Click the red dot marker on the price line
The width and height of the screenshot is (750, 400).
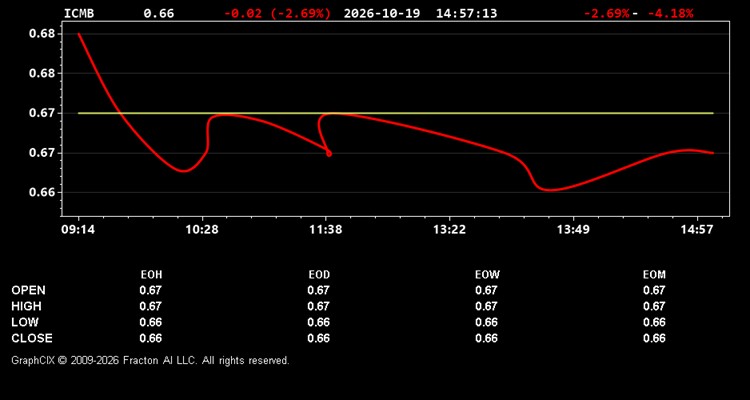[x=329, y=154]
